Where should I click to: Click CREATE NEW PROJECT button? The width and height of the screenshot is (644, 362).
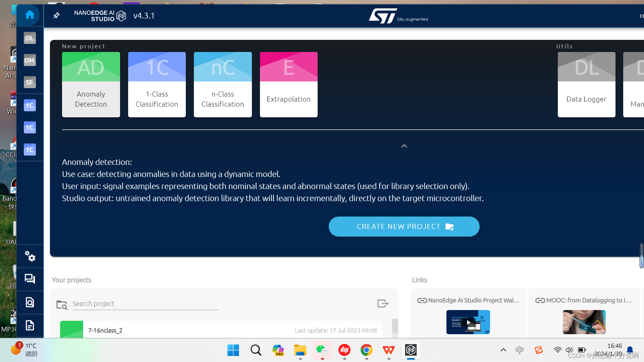[x=404, y=227]
